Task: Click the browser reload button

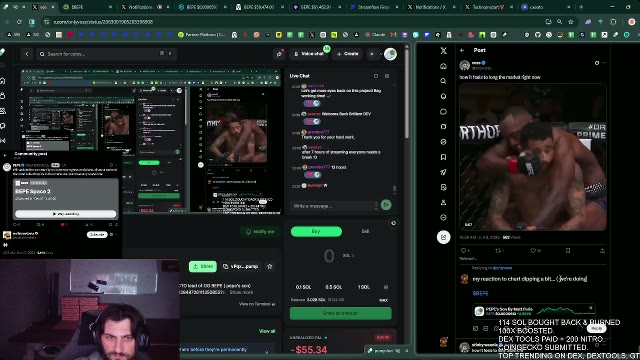Action: (19, 22)
